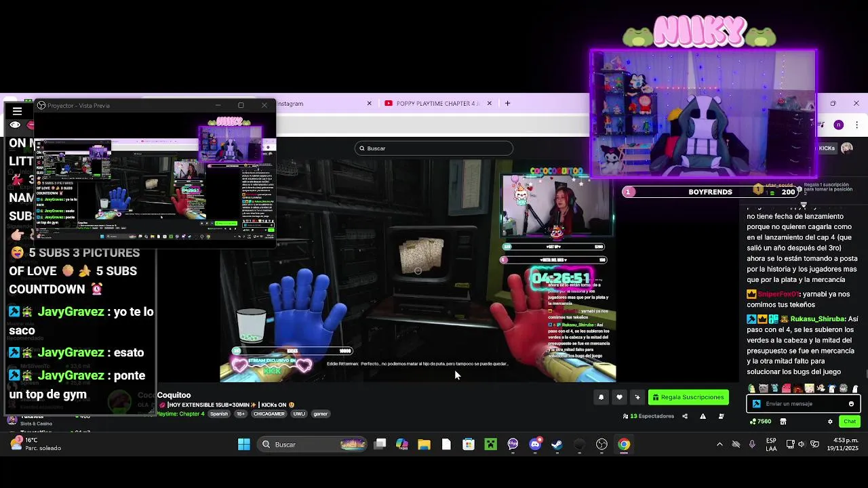Share the stream via share icon

pos(684,416)
